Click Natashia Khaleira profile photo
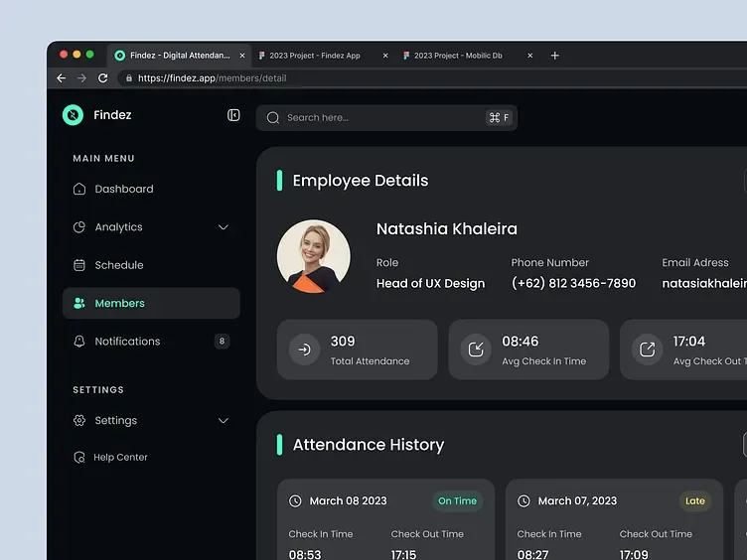The image size is (747, 560). coord(314,256)
